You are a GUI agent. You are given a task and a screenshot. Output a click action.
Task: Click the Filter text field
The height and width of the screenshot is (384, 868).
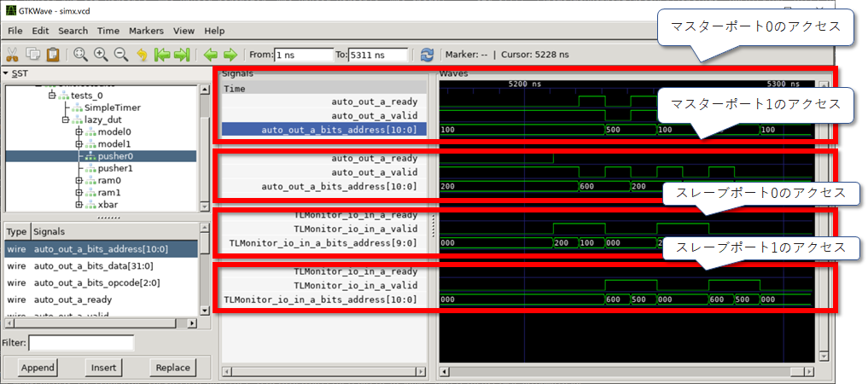pyautogui.click(x=81, y=342)
